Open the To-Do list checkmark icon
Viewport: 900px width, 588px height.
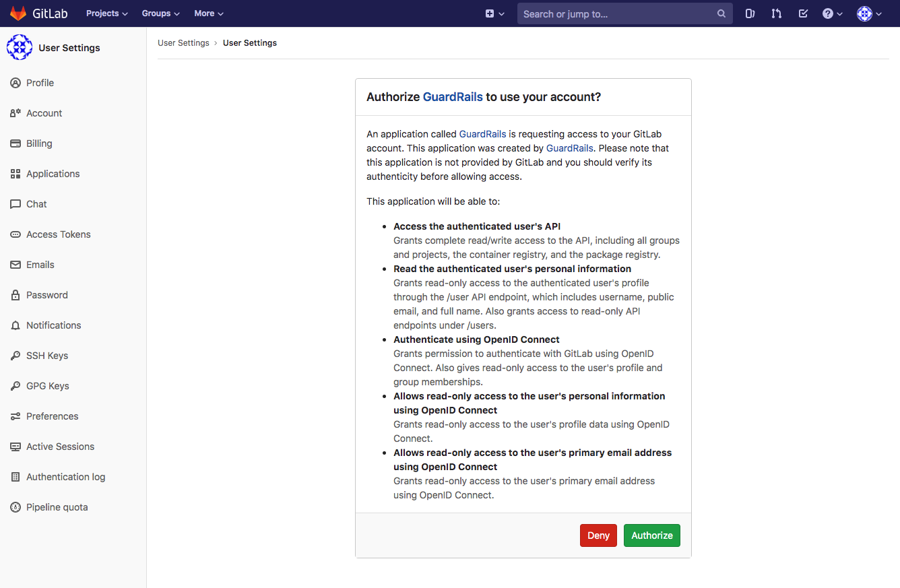[803, 13]
